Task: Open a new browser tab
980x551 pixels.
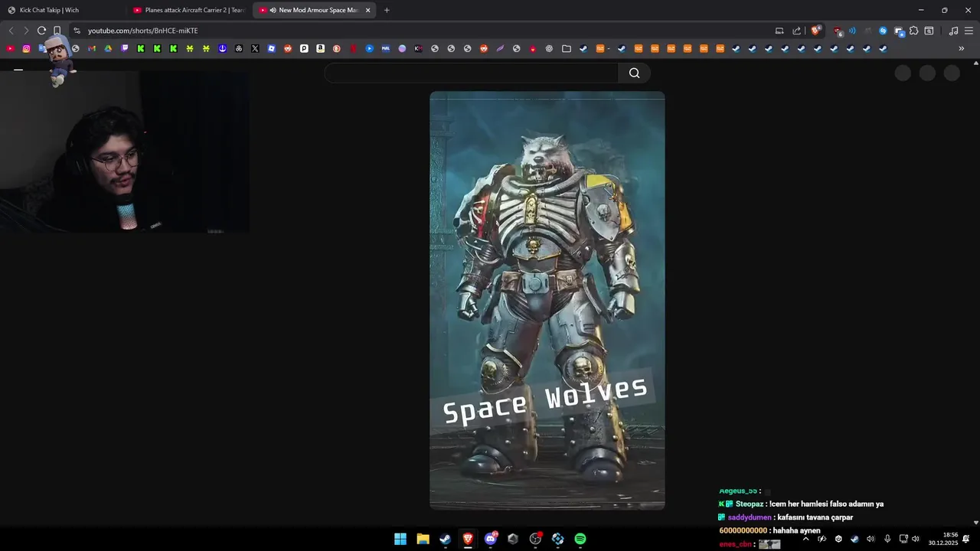Action: 387,10
